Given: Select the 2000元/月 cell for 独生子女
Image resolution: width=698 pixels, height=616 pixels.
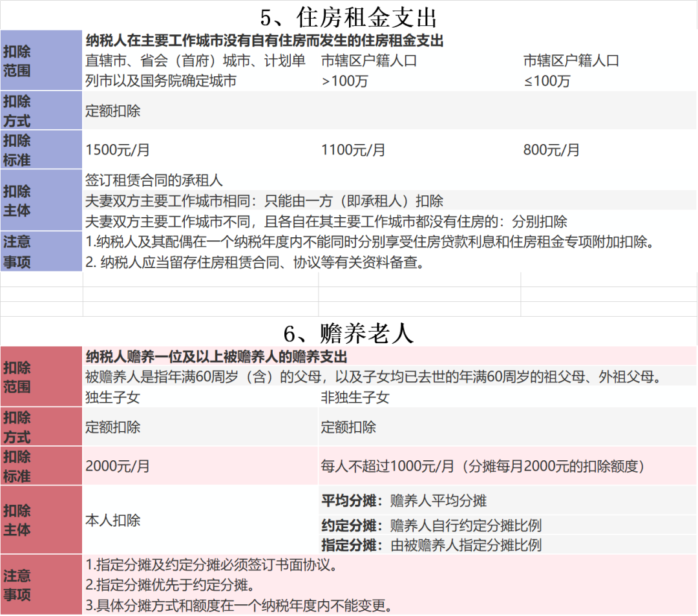Looking at the screenshot, I should [118, 466].
